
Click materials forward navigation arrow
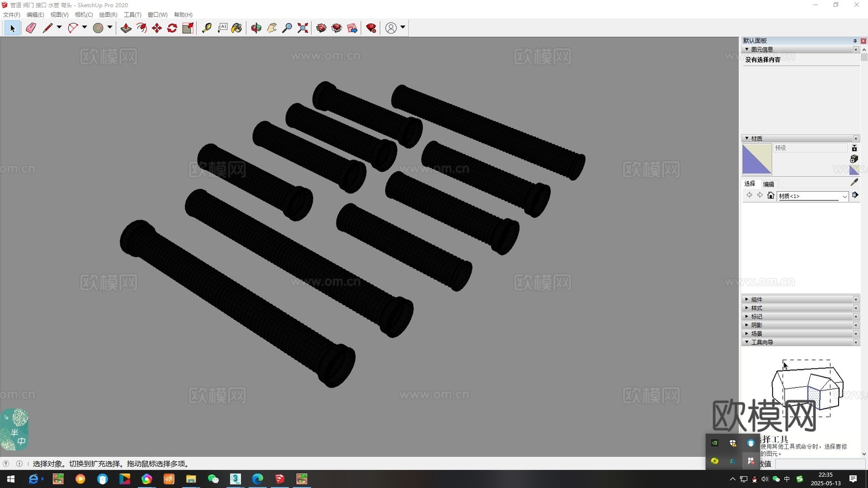tap(760, 195)
